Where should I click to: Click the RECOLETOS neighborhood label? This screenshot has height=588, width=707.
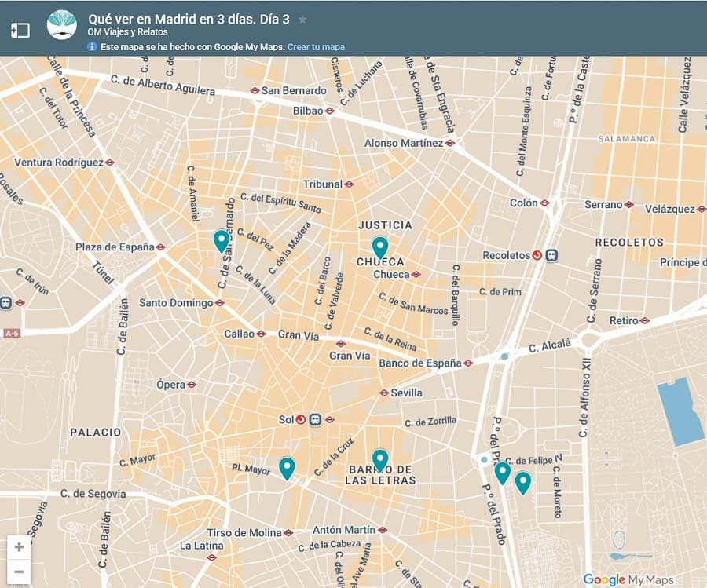(629, 243)
